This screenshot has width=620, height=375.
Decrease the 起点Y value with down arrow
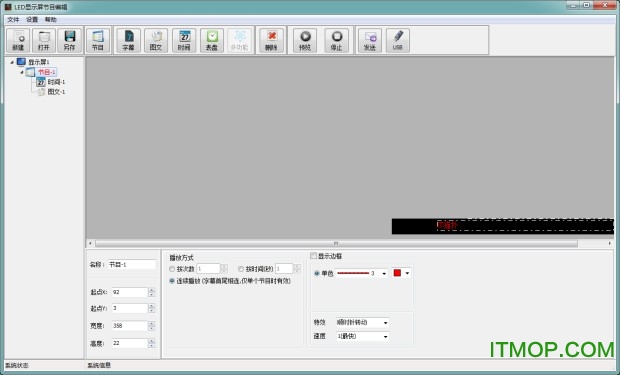[x=151, y=311]
